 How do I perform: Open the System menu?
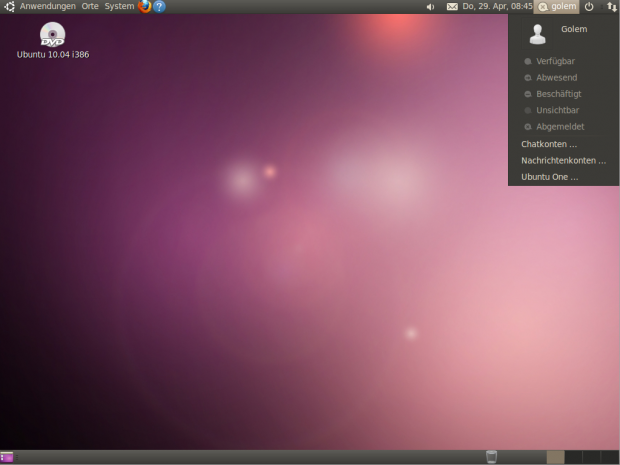coord(119,6)
